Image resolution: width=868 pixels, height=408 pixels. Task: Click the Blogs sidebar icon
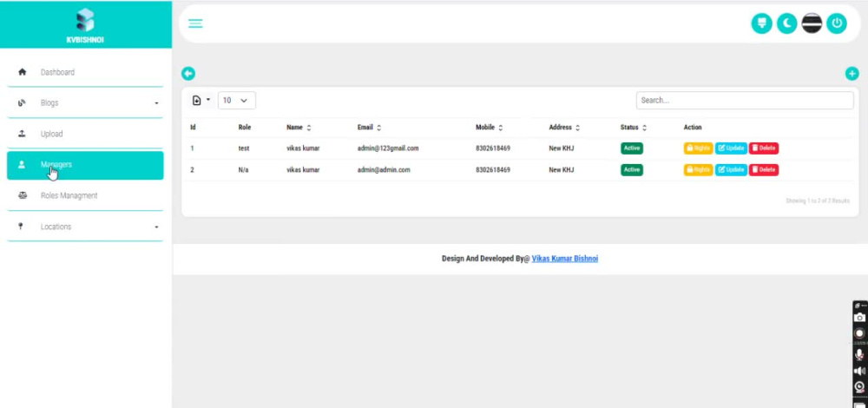(x=23, y=103)
